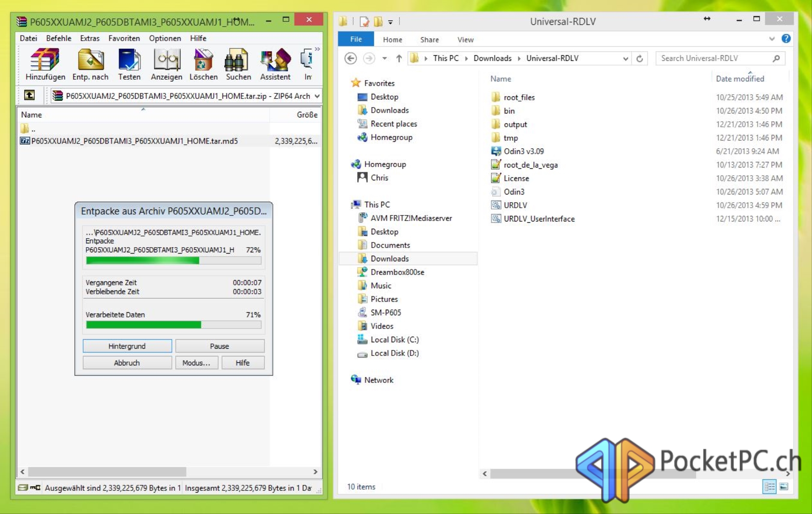Click the New folder icon in Explorer quick access toolbar

tap(378, 21)
